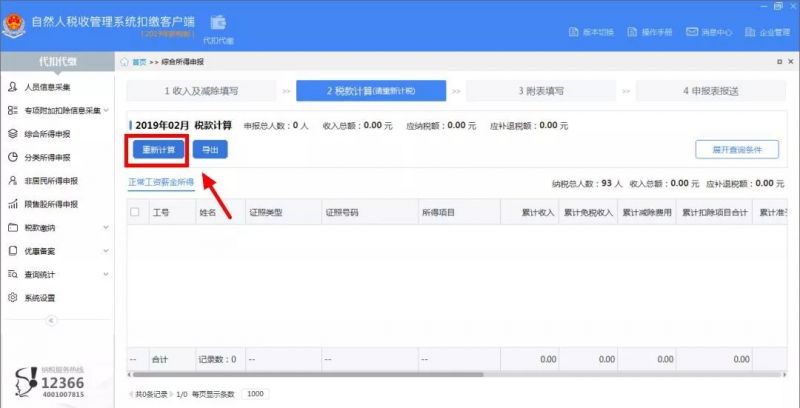Screen dimensions: 800x408
Task: Open 人员信息采集 in sidebar
Action: pos(47,87)
